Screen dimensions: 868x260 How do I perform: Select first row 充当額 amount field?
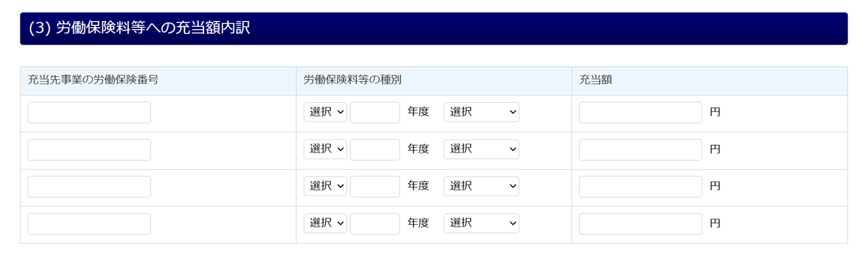(641, 112)
